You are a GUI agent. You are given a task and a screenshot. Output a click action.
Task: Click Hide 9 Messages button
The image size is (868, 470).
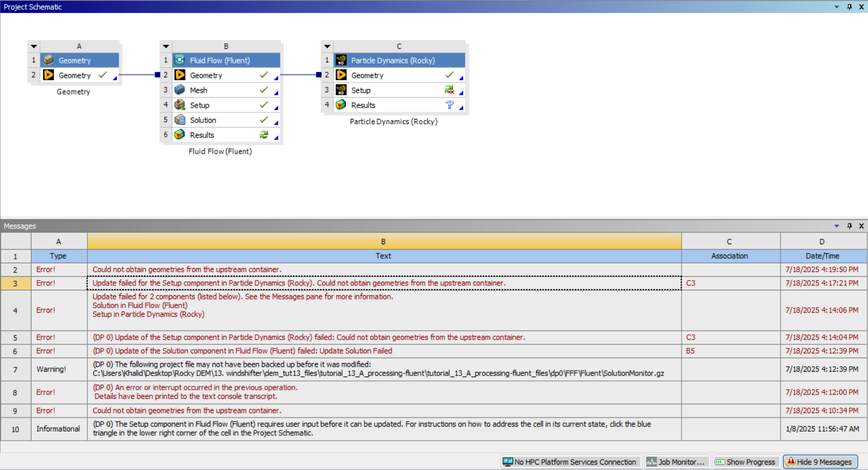(x=820, y=462)
